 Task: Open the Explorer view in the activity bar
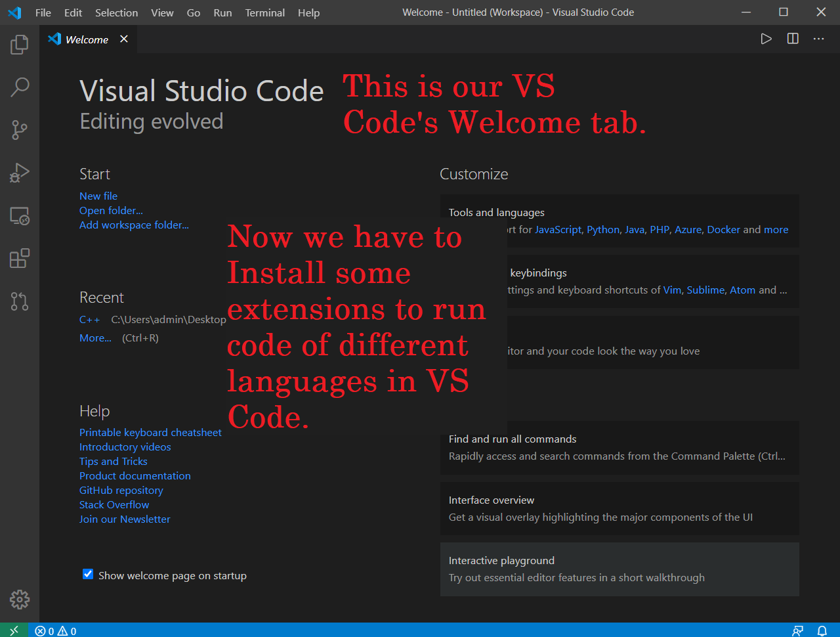(x=19, y=44)
